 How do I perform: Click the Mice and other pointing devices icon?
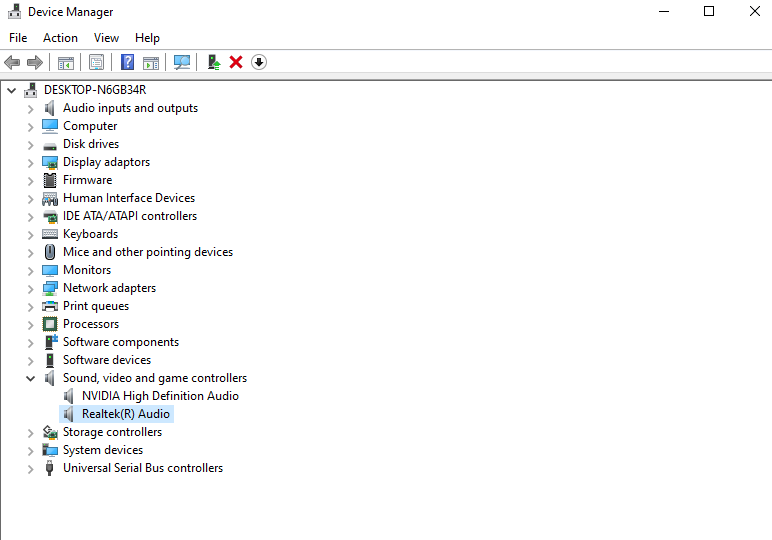click(50, 252)
